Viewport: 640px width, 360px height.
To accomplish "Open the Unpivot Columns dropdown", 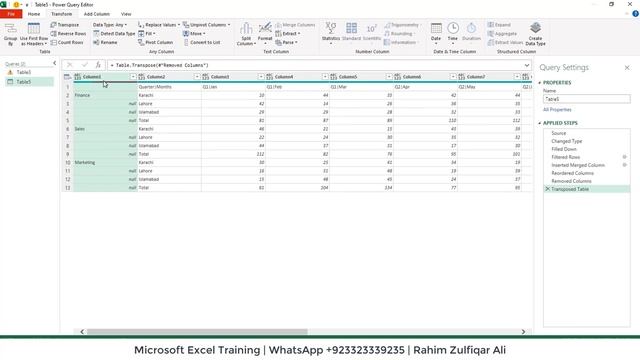I will [207, 25].
